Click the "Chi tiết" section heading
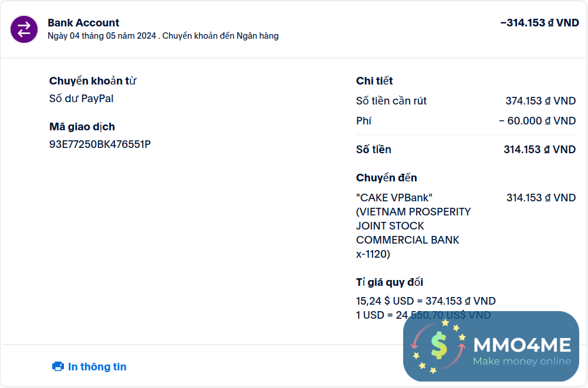This screenshot has height=388, width=588. 374,81
